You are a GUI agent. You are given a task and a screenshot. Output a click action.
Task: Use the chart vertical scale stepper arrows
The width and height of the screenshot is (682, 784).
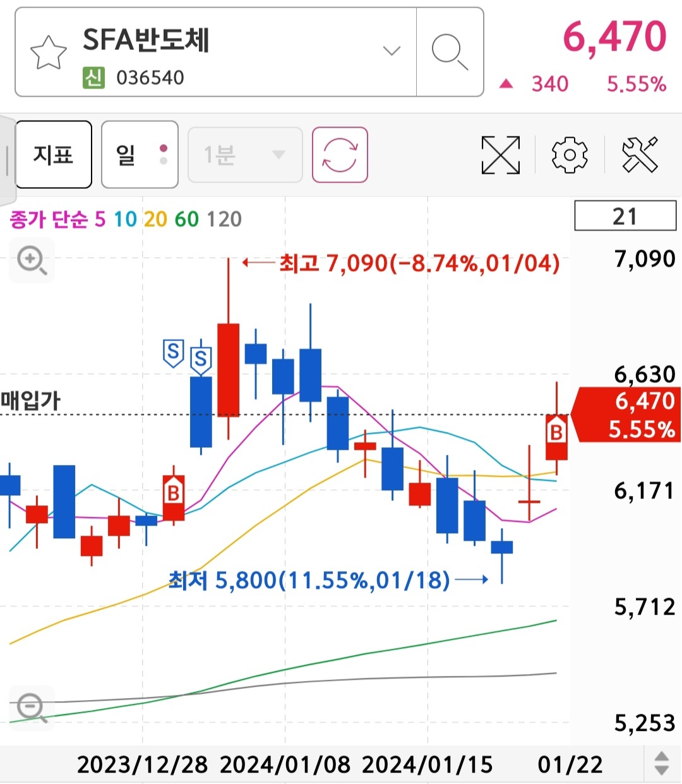[661, 763]
